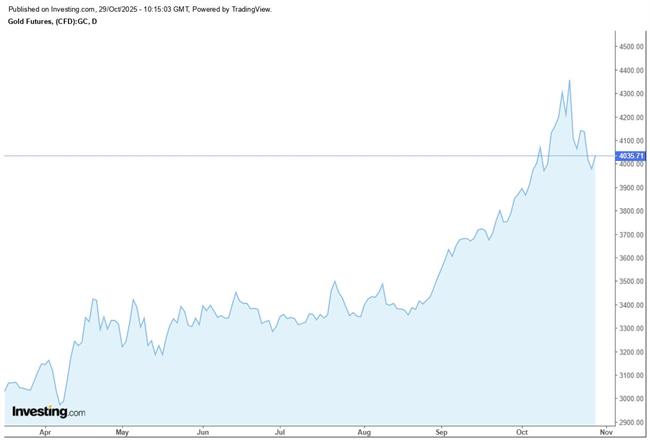Image resolution: width=650 pixels, height=440 pixels.
Task: Select the Jul label on time axis
Action: click(280, 433)
